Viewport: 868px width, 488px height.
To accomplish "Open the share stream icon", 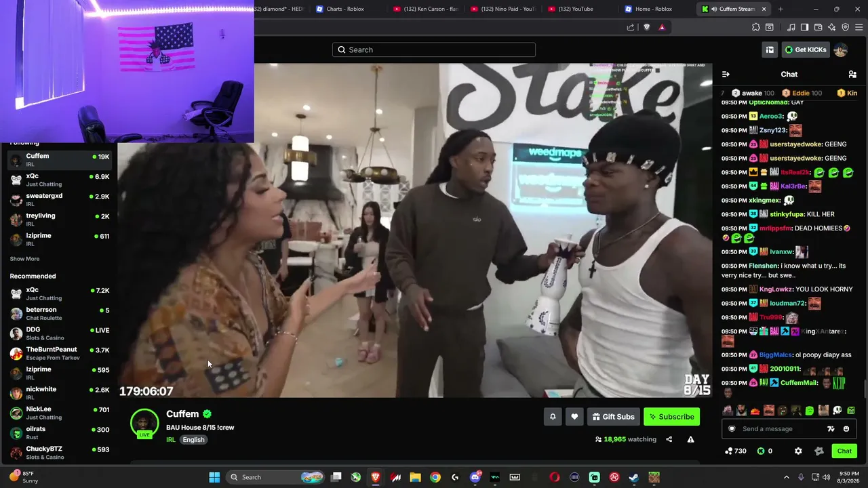I will (x=669, y=439).
